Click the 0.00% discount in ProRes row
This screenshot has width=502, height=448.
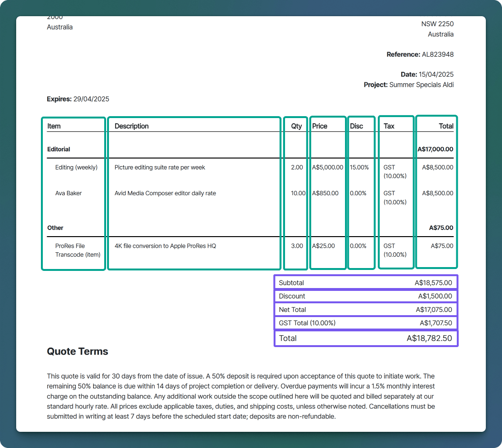[x=358, y=246]
